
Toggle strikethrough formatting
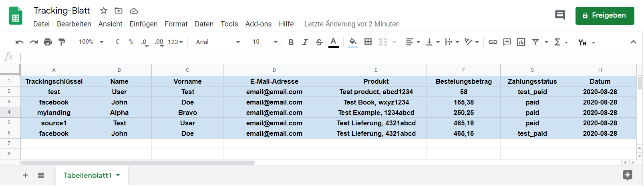(x=319, y=42)
